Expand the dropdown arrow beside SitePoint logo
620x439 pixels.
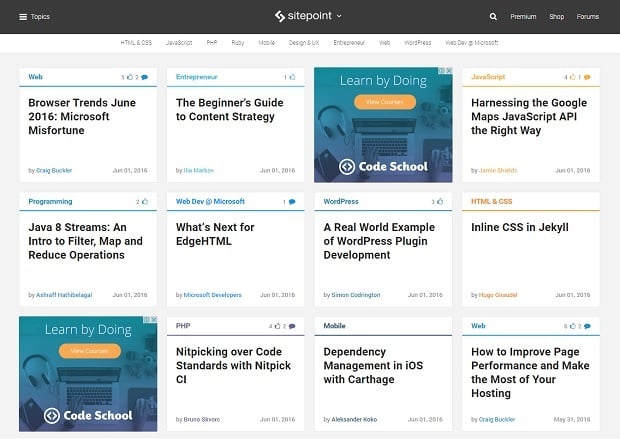(x=340, y=16)
